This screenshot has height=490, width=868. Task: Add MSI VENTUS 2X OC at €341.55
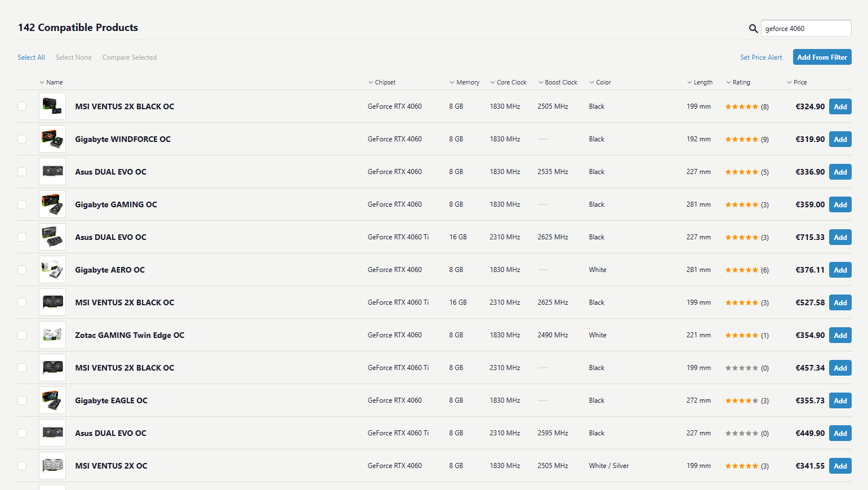840,466
